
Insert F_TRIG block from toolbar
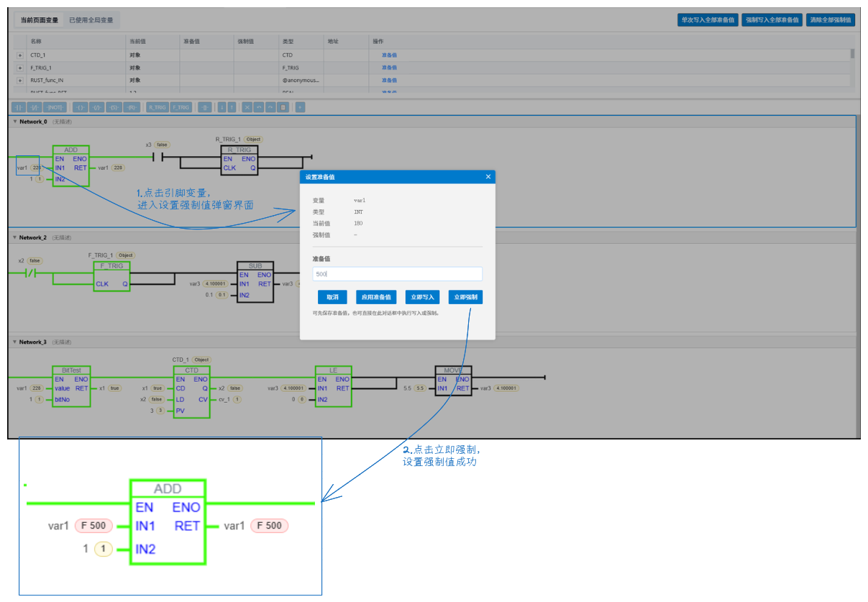(181, 107)
